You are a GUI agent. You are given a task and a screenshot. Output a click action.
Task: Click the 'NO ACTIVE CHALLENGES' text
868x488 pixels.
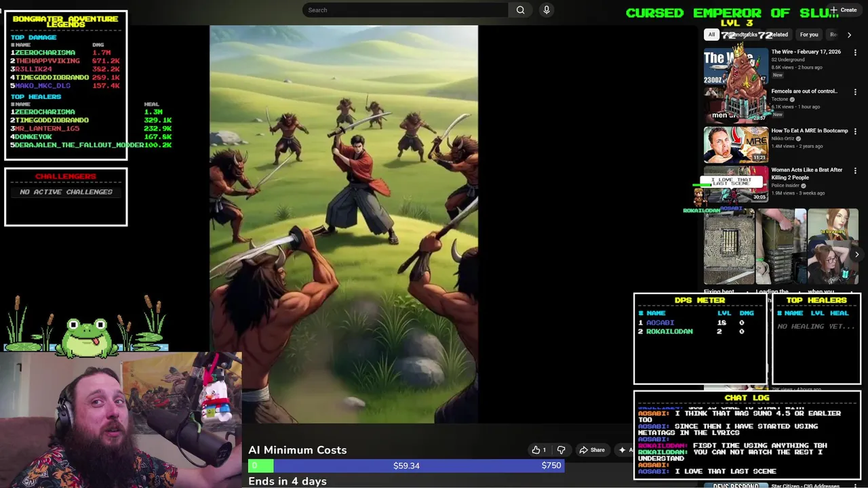[66, 192]
